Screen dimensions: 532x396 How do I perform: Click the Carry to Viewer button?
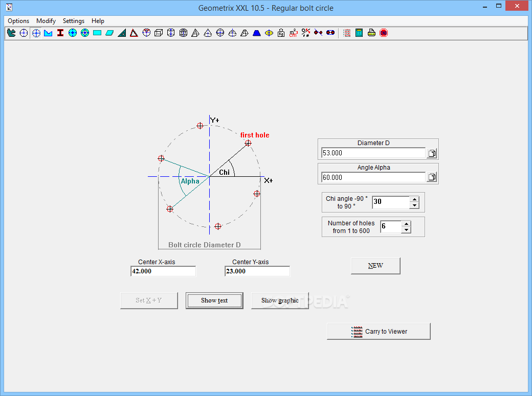tap(379, 331)
